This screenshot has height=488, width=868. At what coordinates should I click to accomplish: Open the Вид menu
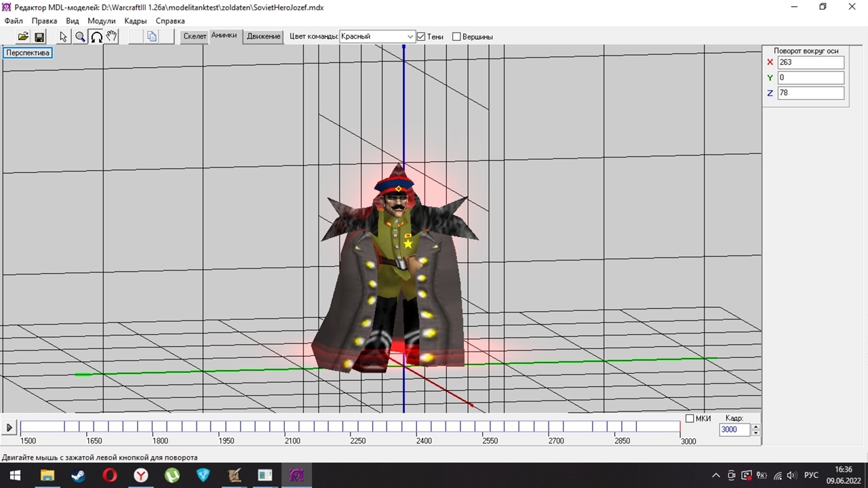pyautogui.click(x=73, y=21)
